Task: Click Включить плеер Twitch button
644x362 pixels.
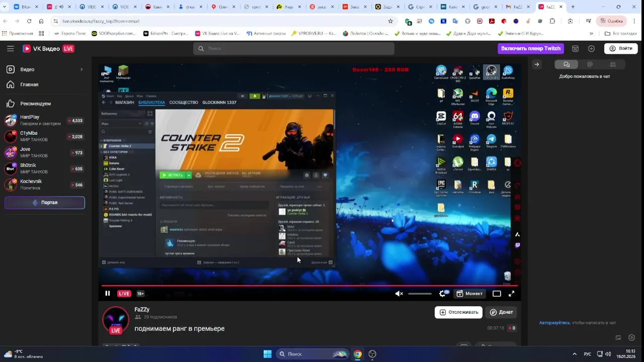Action: (531, 48)
